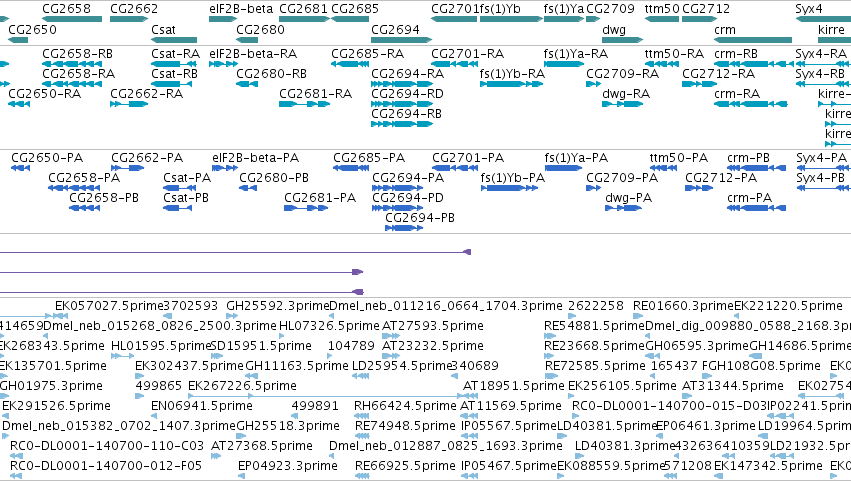The height and width of the screenshot is (481, 851).
Task: Click transcript label dwg-RA
Action: [626, 94]
